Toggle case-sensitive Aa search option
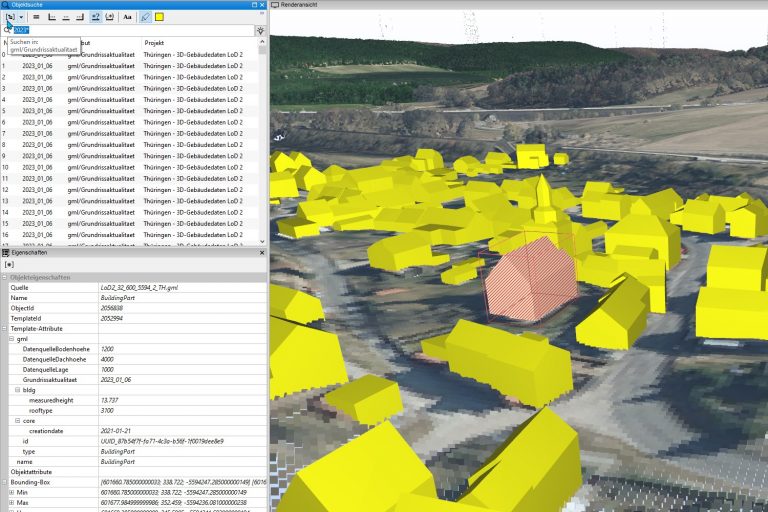The image size is (768, 512). [127, 17]
